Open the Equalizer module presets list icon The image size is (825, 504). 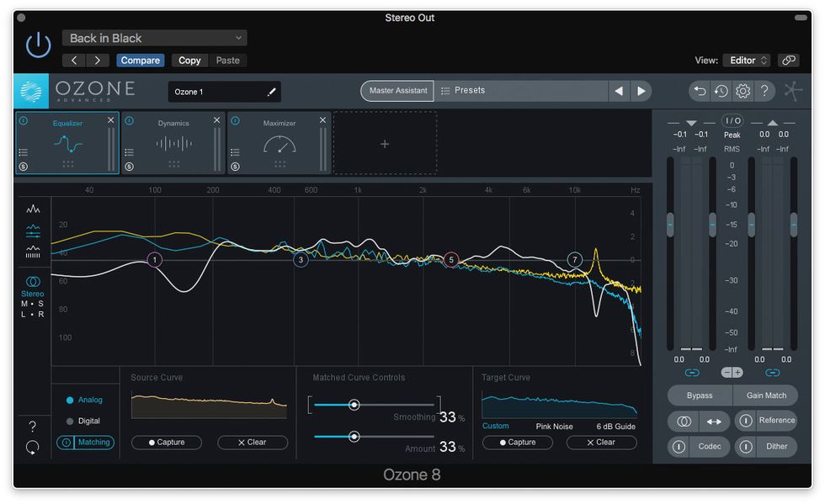[23, 152]
